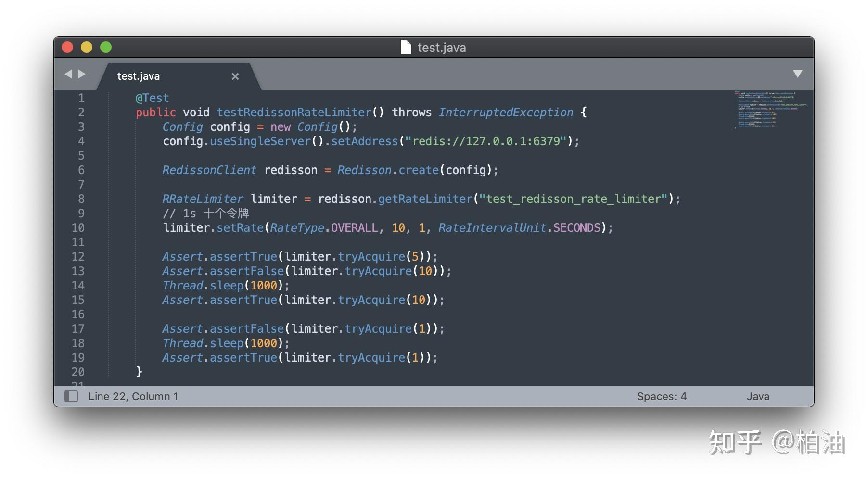The height and width of the screenshot is (478, 868).
Task: Click assertFalse on line 13
Action: [247, 271]
